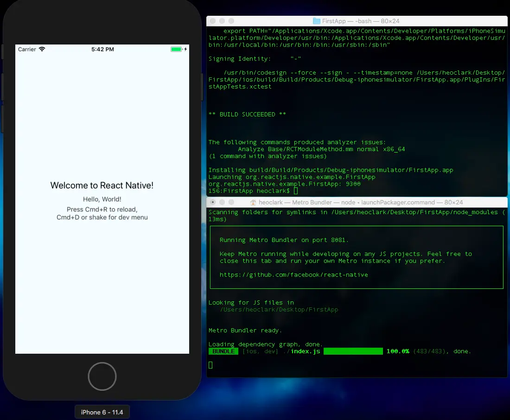Click "Cmd+D or shake for dev menu" text
Image resolution: width=510 pixels, height=420 pixels.
[102, 217]
